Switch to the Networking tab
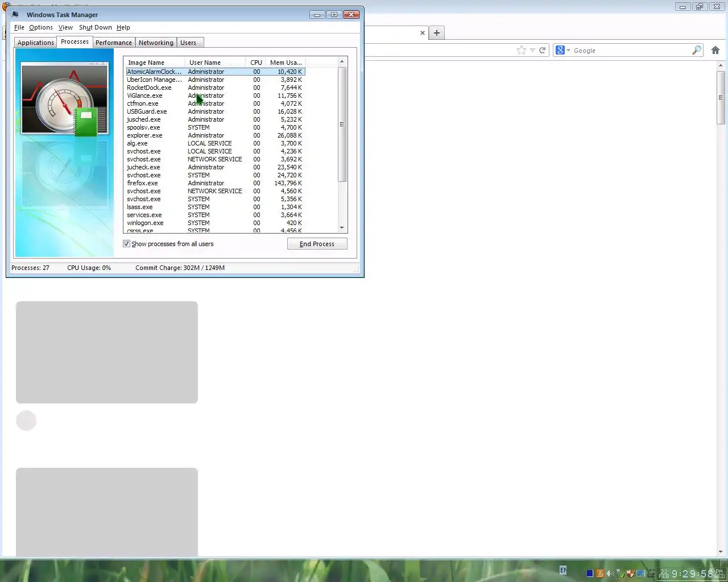 click(x=156, y=43)
